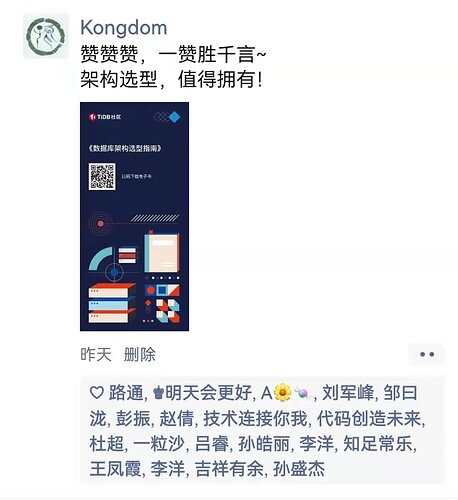
Task: Tap the crown emoji before 明天会更好
Action: coord(158,393)
